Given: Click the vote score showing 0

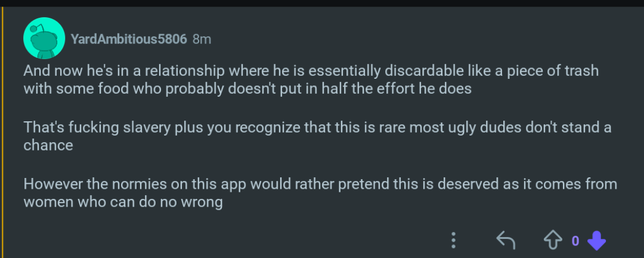Looking at the screenshot, I should [x=575, y=241].
